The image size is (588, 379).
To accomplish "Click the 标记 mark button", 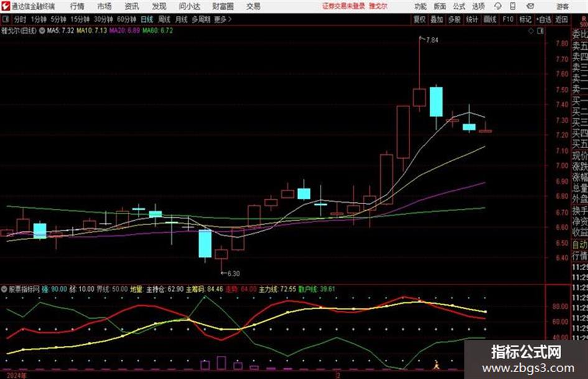I will pyautogui.click(x=525, y=19).
